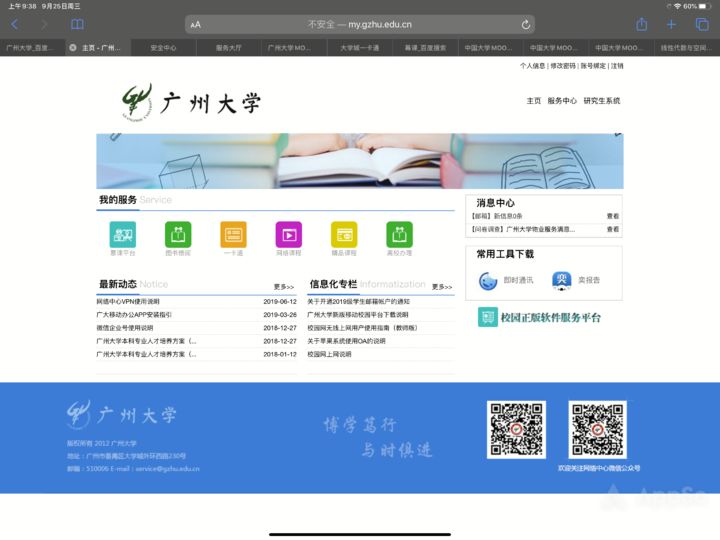Open the Safari bookmarks book icon
The width and height of the screenshot is (720, 540).
(x=77, y=24)
